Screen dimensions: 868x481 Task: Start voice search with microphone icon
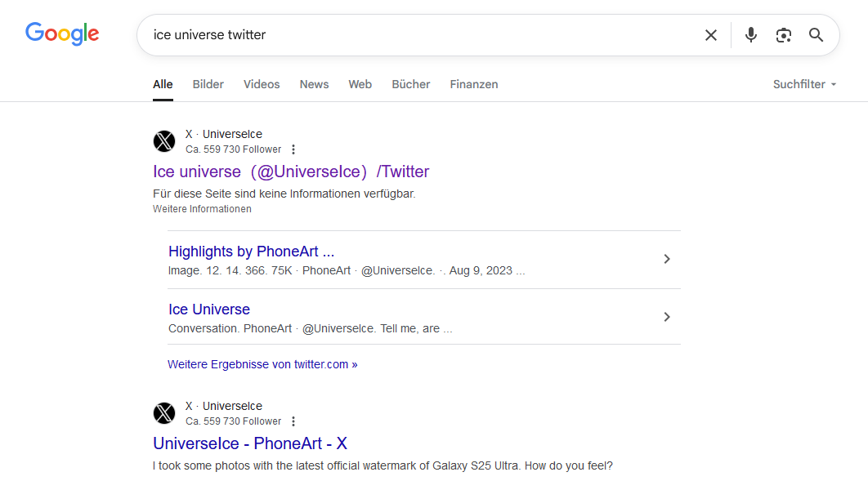coord(751,35)
